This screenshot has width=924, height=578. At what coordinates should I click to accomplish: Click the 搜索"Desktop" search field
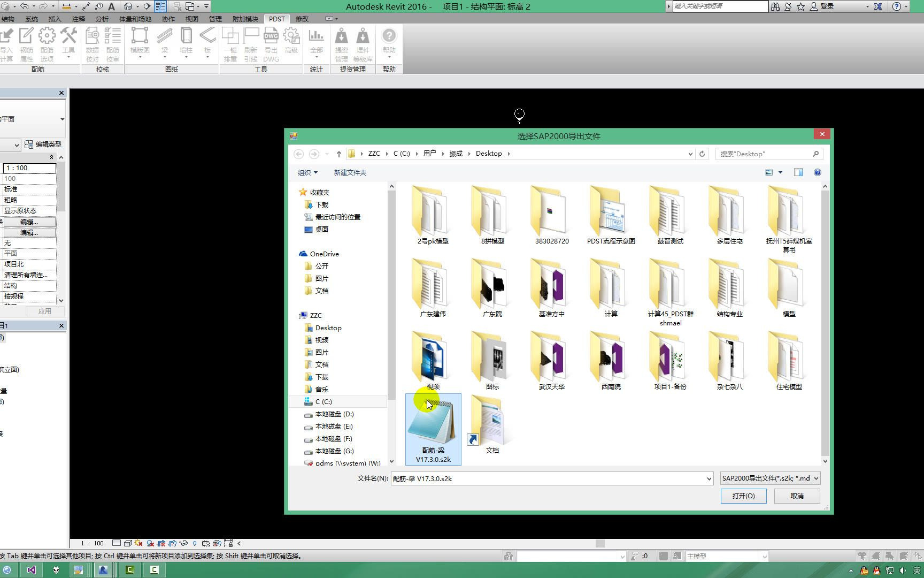(x=768, y=154)
